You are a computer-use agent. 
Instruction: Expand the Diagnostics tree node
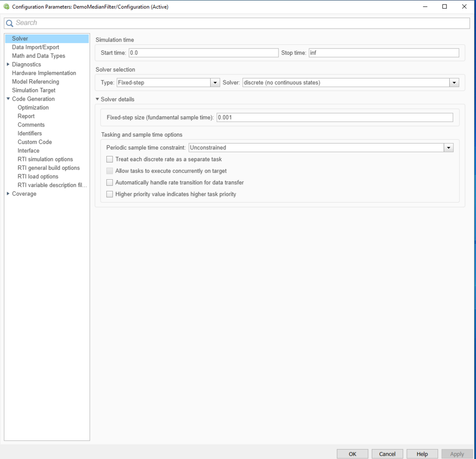tap(8, 64)
